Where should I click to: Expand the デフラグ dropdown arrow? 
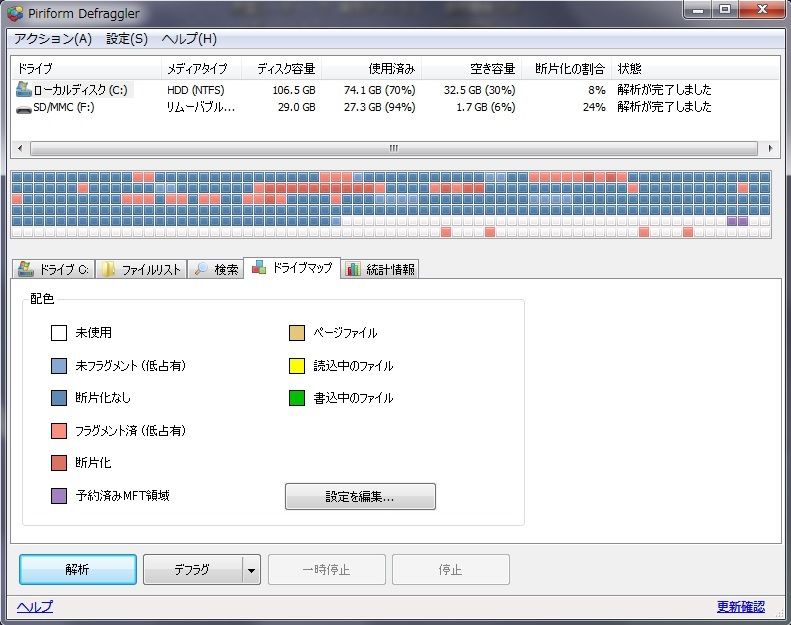tap(251, 570)
